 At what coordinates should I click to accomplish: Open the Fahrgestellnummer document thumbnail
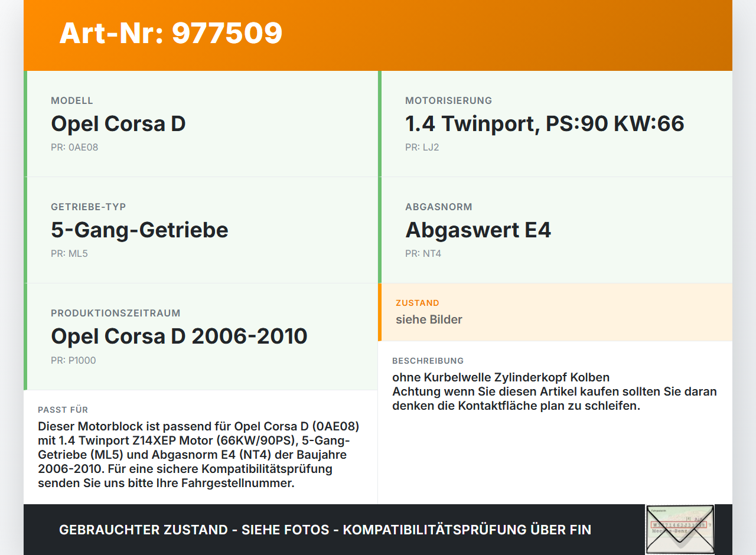tap(680, 529)
